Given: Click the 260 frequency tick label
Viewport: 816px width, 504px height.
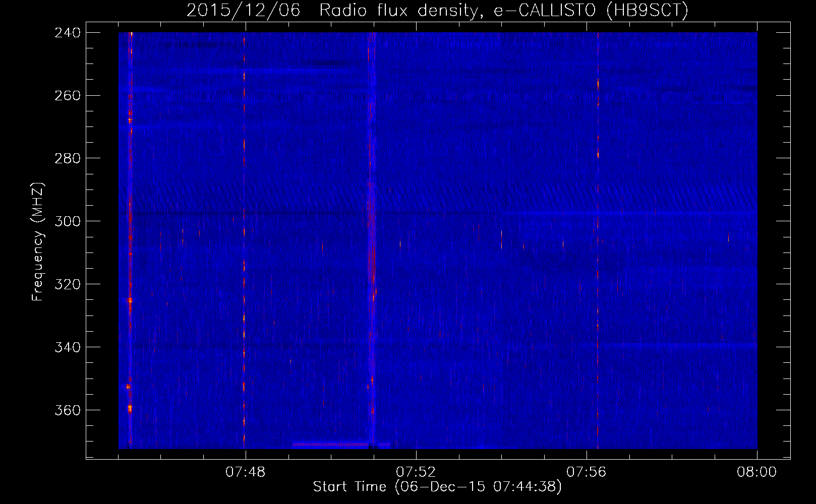Looking at the screenshot, I should 68,96.
